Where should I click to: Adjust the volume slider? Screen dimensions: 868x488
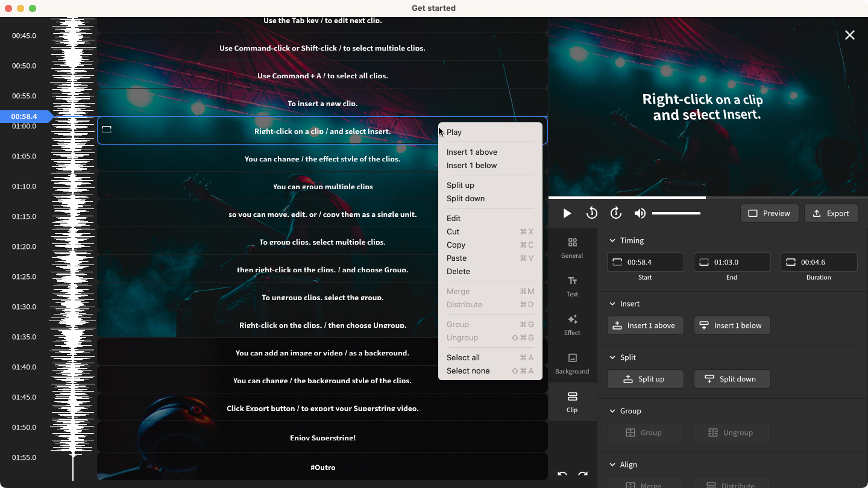pos(676,213)
